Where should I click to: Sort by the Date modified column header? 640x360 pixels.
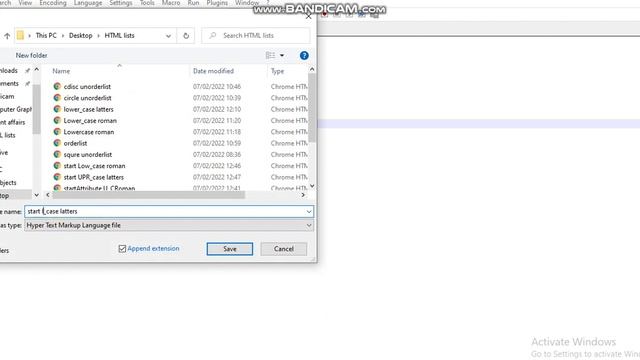tap(213, 71)
